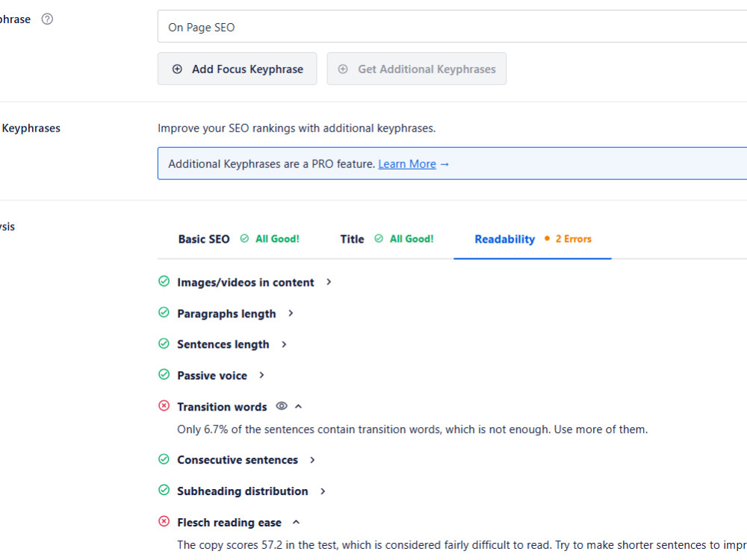Viewport: 747px width, 560px height.
Task: Click the 'Additional Keyphrases are a PRO feature' notice text
Action: pos(272,164)
